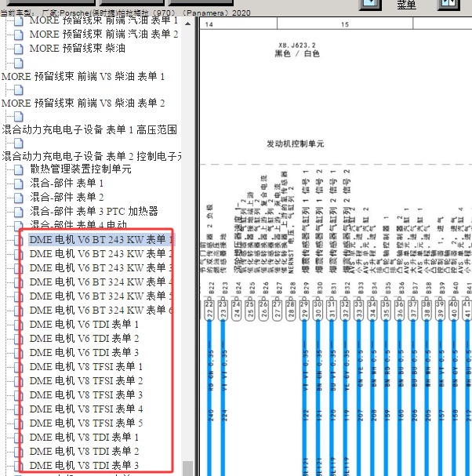Click wire number 159 on pin 35 wire
The image size is (472, 476).
tap(387, 416)
